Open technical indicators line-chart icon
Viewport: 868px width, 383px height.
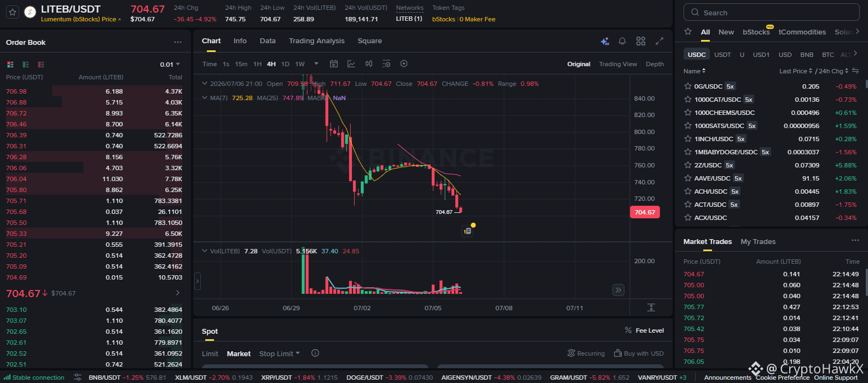pyautogui.click(x=351, y=64)
